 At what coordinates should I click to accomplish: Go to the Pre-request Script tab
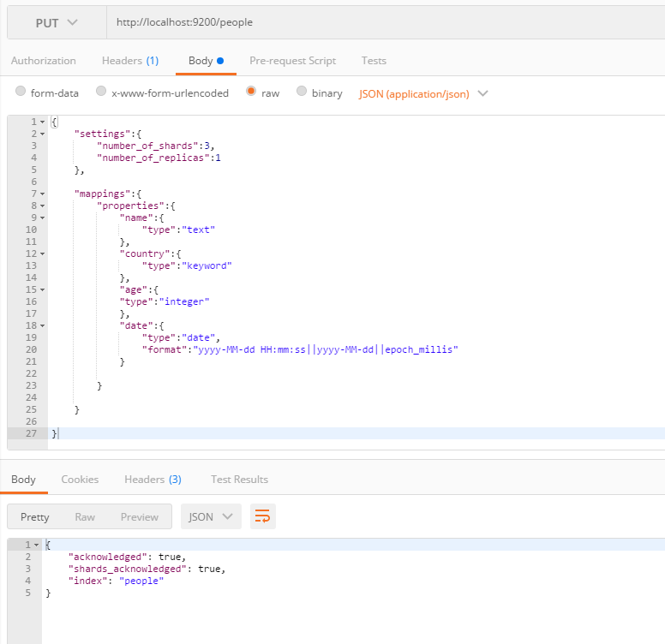[292, 61]
